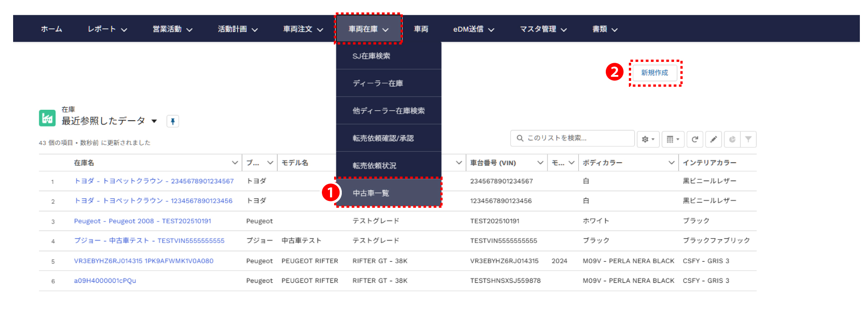Pin this list view with pin icon

[x=173, y=121]
